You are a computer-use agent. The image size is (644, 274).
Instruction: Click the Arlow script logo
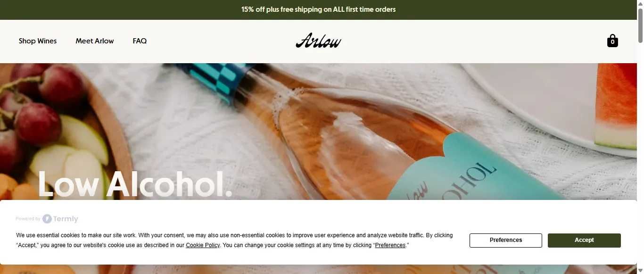[x=319, y=41]
